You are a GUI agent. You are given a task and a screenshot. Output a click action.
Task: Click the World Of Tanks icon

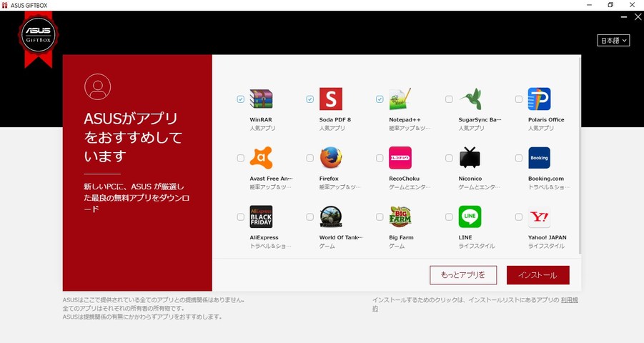pos(331,217)
